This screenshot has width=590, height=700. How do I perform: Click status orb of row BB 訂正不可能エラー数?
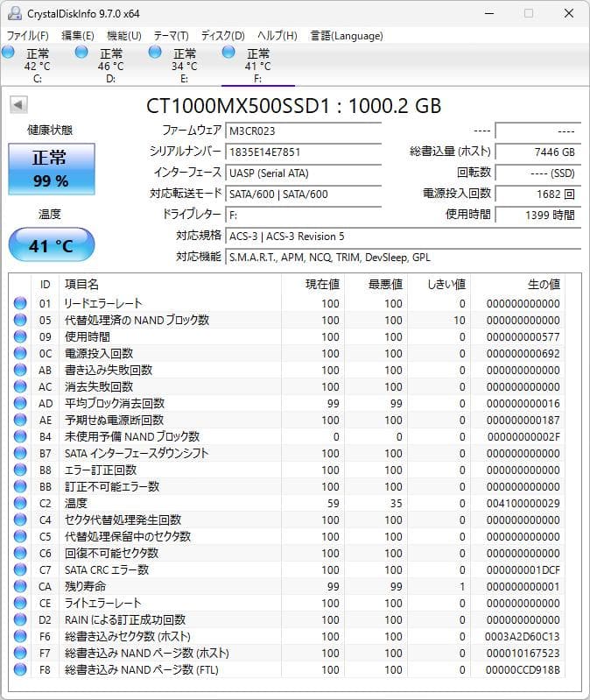pos(20,486)
